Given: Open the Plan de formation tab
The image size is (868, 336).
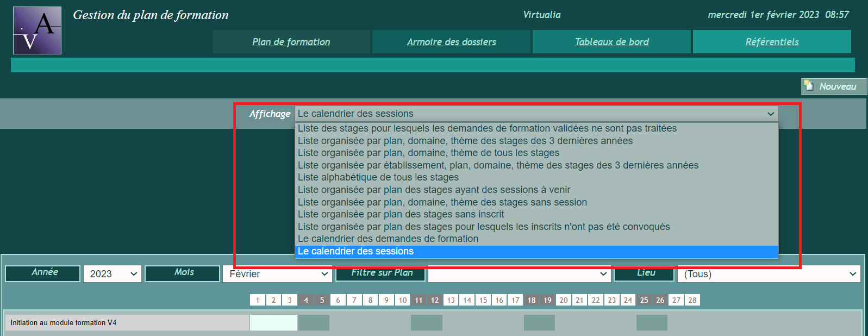Looking at the screenshot, I should [291, 42].
